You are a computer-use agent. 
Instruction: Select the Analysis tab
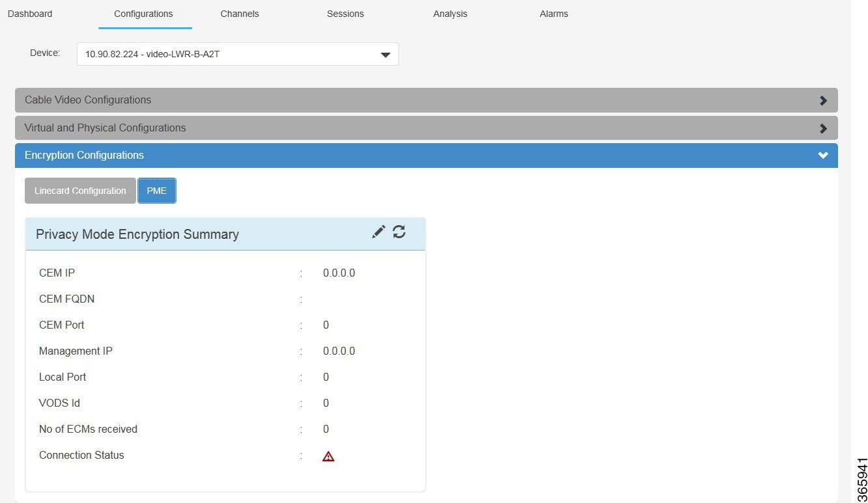(450, 13)
